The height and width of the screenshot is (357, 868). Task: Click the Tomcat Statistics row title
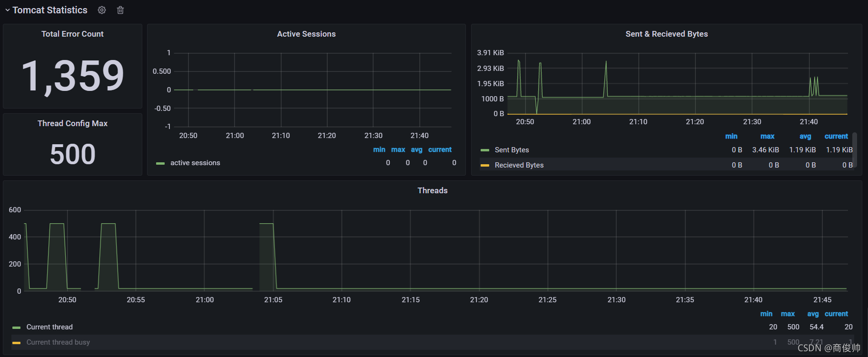pyautogui.click(x=50, y=10)
